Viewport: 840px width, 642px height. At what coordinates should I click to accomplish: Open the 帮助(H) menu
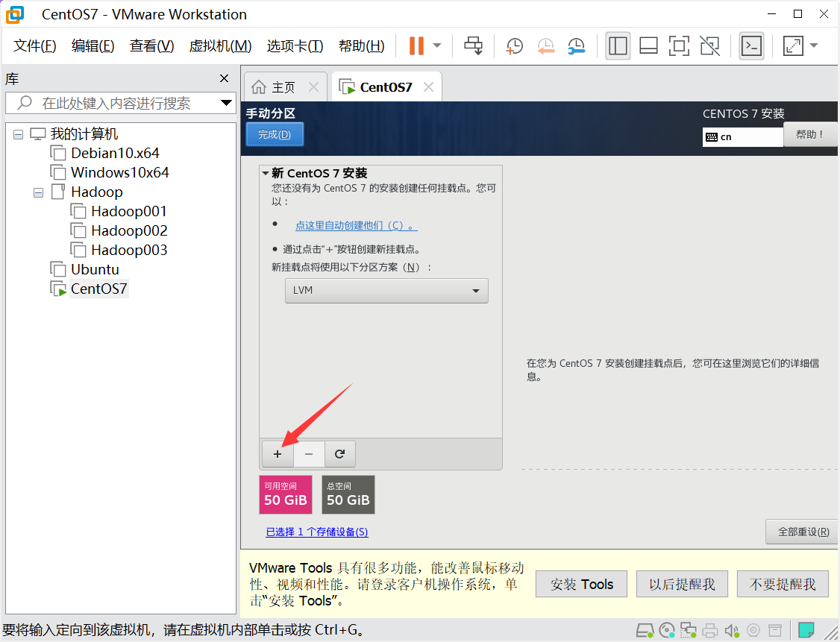[x=361, y=46]
